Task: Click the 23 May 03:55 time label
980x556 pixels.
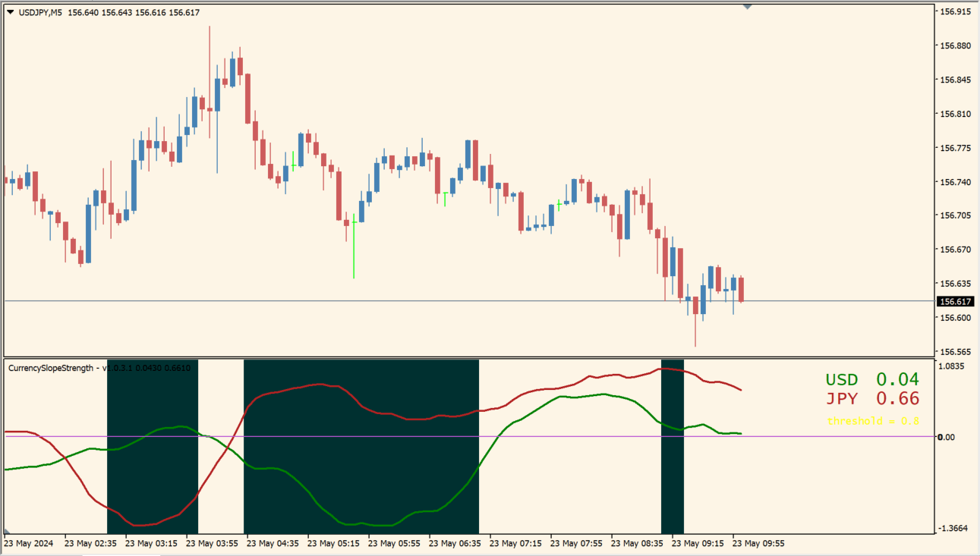Action: pyautogui.click(x=212, y=544)
